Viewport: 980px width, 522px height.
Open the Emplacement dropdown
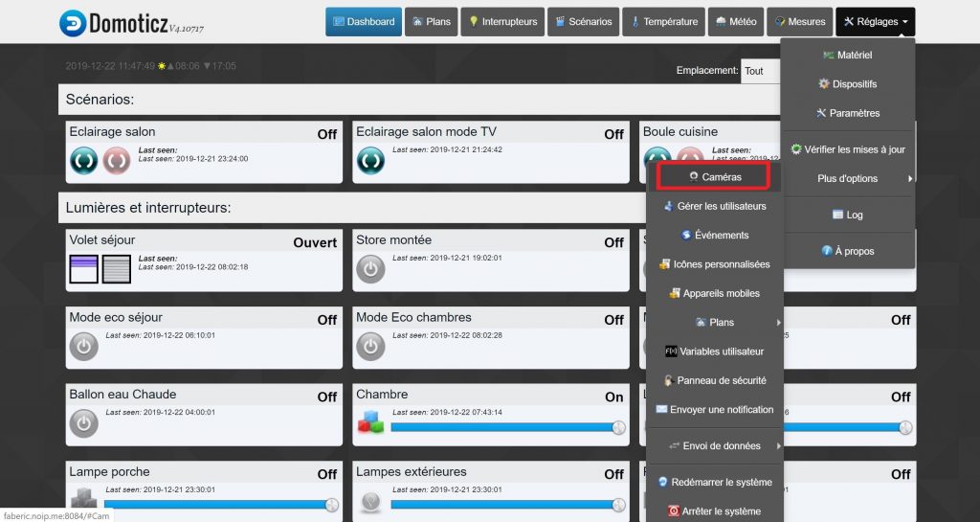pyautogui.click(x=761, y=71)
